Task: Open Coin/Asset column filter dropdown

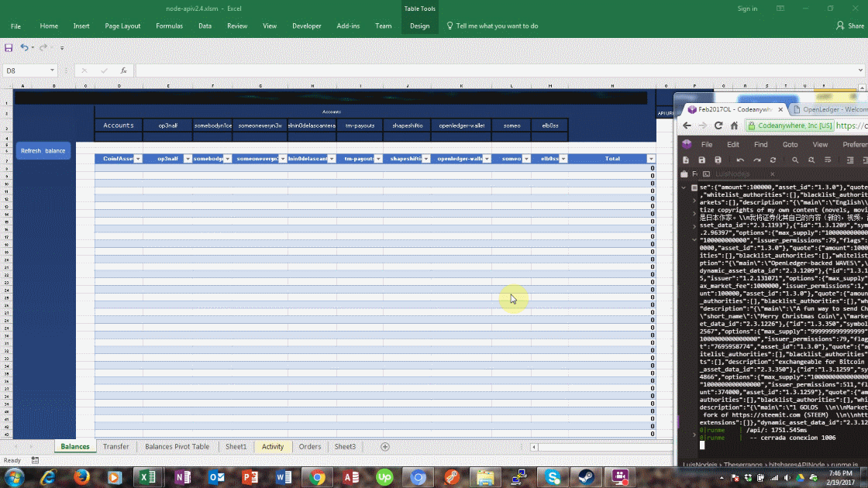Action: pyautogui.click(x=138, y=159)
